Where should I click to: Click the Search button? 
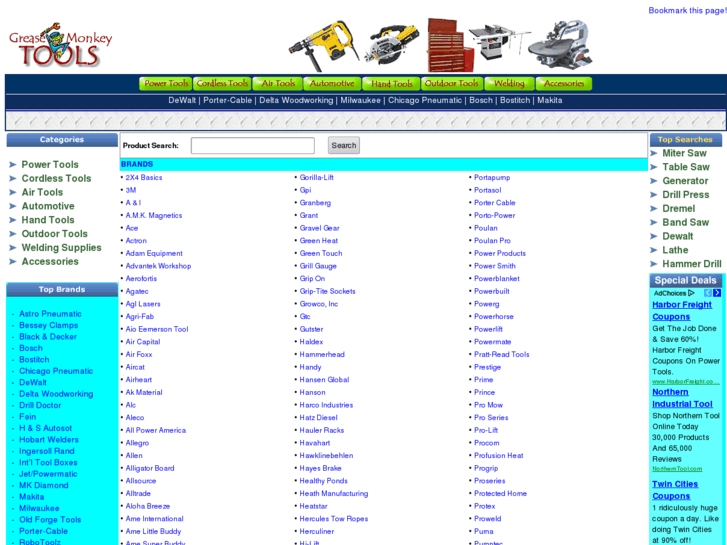[344, 146]
